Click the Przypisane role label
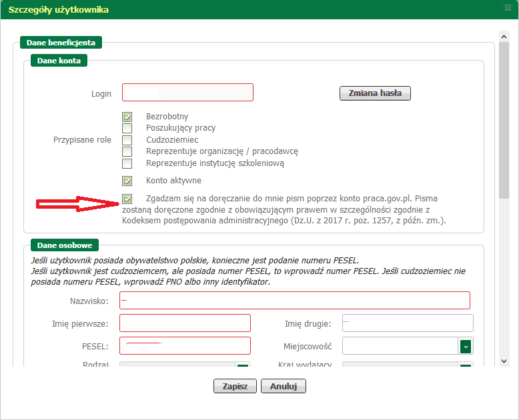Image resolution: width=519 pixels, height=420 pixels. tap(82, 140)
